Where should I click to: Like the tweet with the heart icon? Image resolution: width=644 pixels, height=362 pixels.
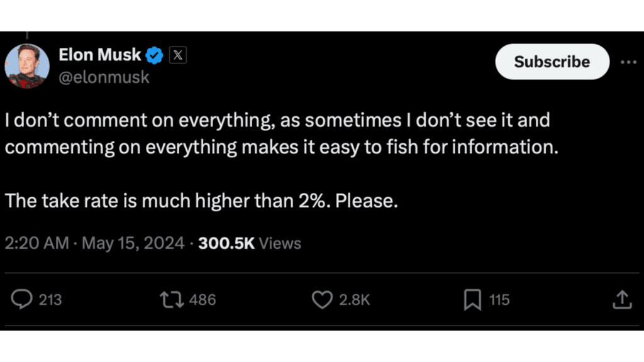pos(322,300)
